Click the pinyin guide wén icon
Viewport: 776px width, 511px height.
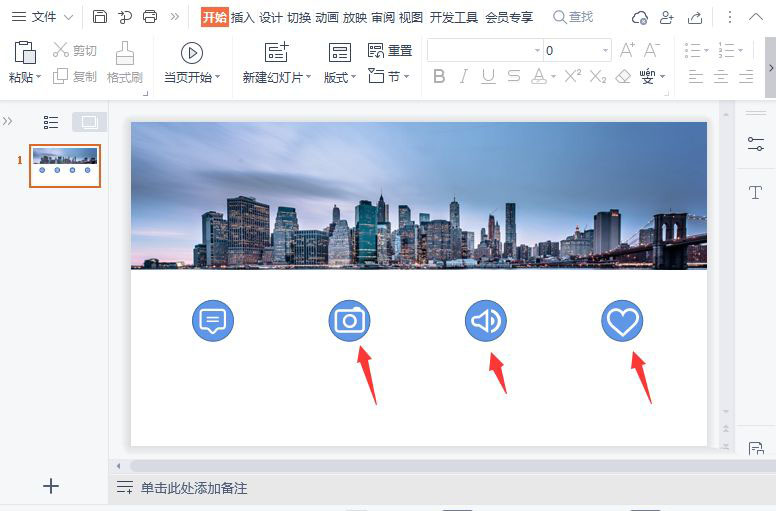(x=648, y=76)
